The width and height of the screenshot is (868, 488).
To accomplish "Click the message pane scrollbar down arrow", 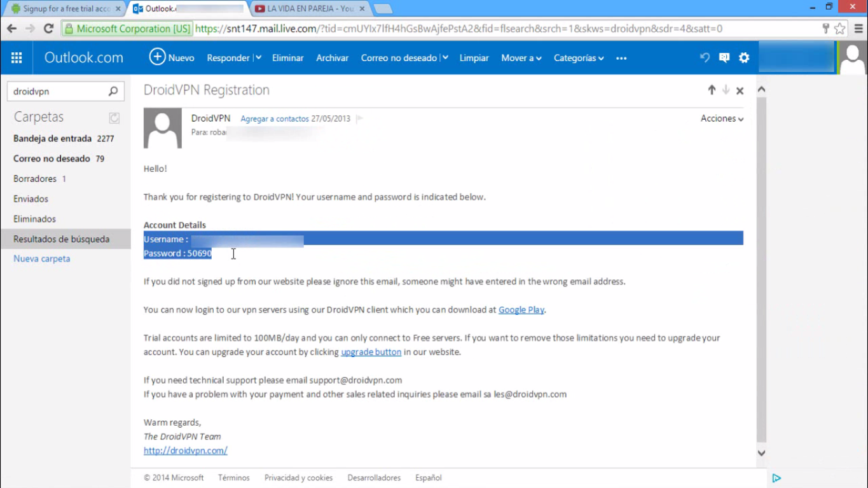I will point(761,453).
